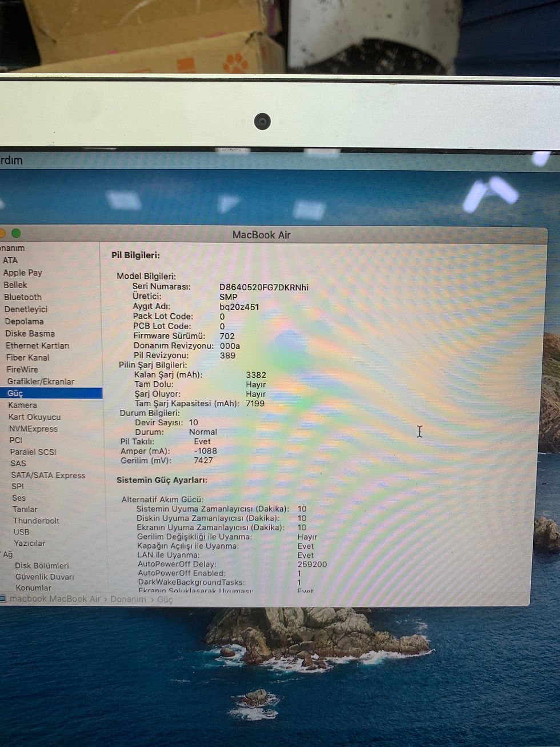The image size is (560, 747).
Task: Open Diske Basma in the sidebar
Action: 30,333
